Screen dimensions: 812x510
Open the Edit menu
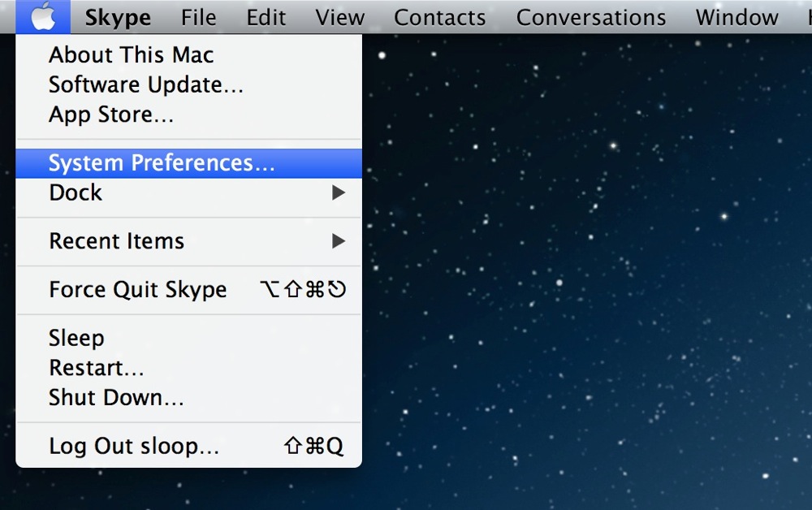(266, 18)
